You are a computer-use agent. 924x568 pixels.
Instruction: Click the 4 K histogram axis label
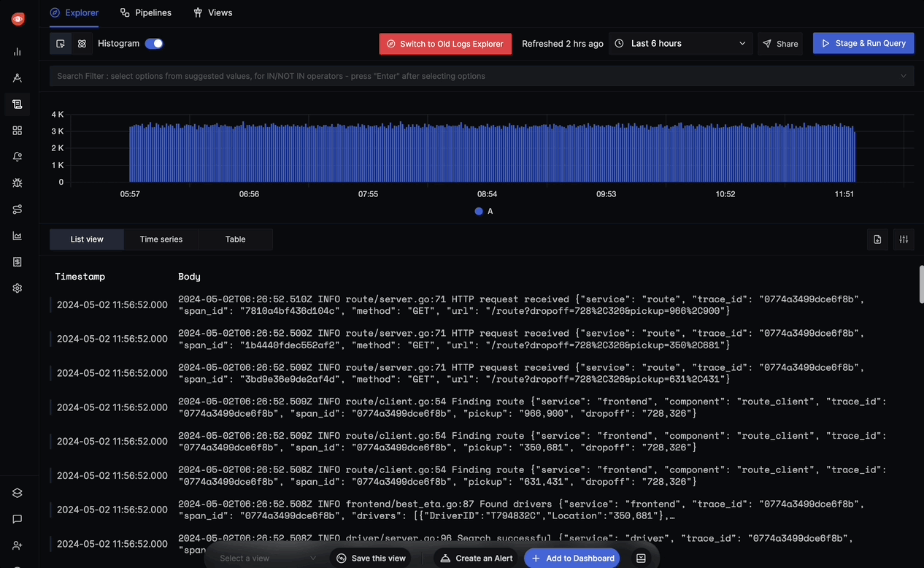tap(57, 115)
